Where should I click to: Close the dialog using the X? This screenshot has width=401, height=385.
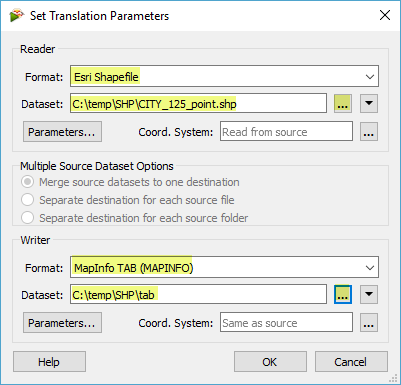(385, 15)
